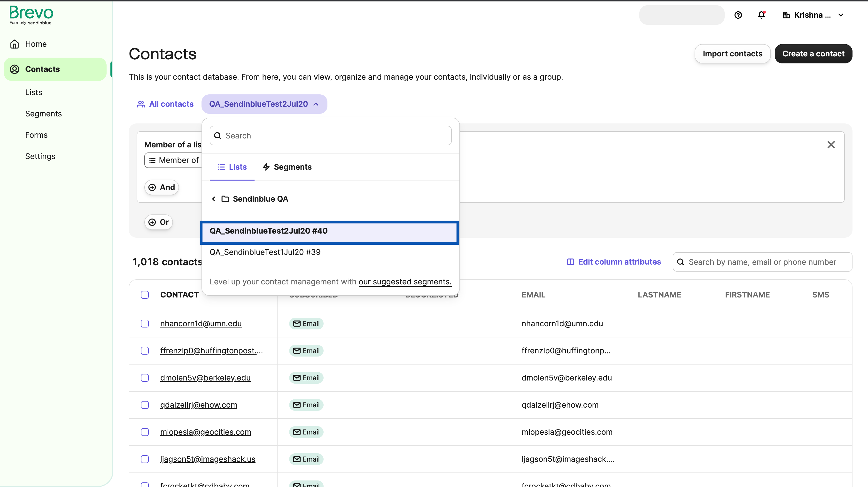Image resolution: width=868 pixels, height=487 pixels.
Task: Open the suggested segments link
Action: (405, 282)
